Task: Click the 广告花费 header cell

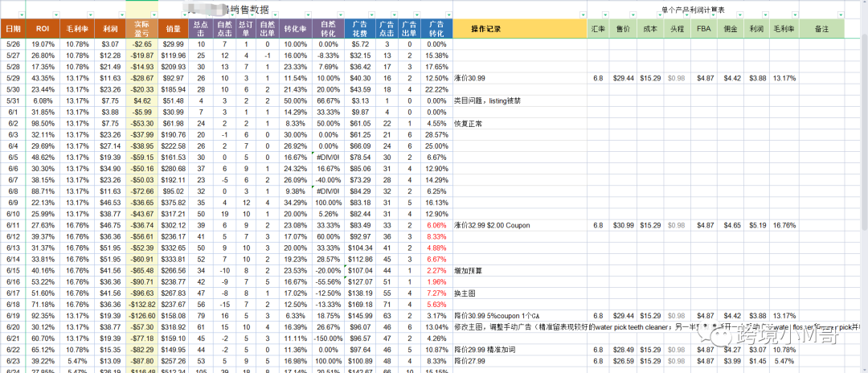Action: pos(355,28)
